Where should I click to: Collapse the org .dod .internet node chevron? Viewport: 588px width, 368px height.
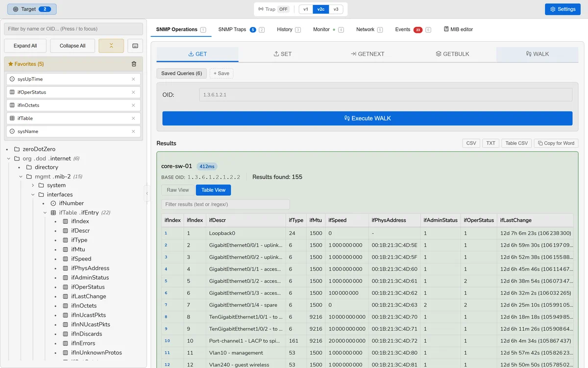9,158
